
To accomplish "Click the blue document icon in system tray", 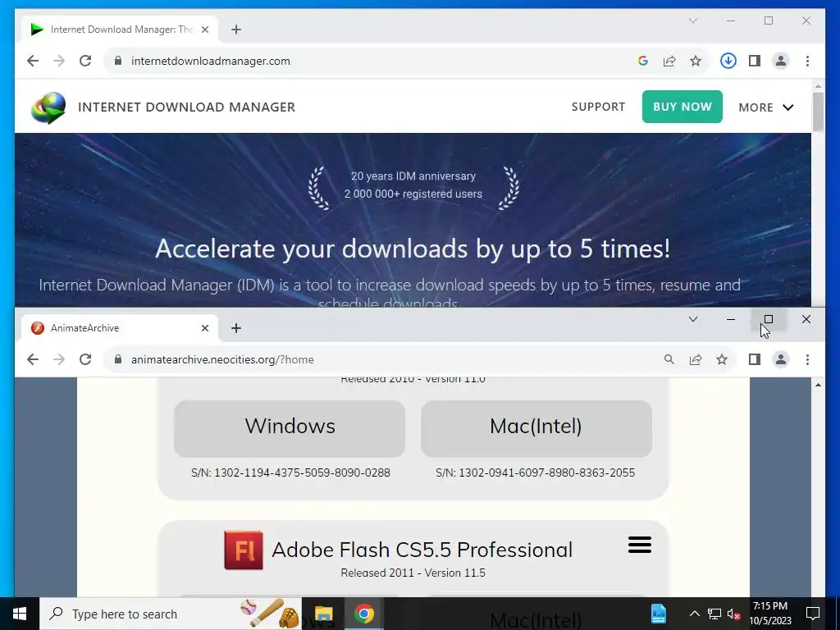I will click(x=659, y=614).
